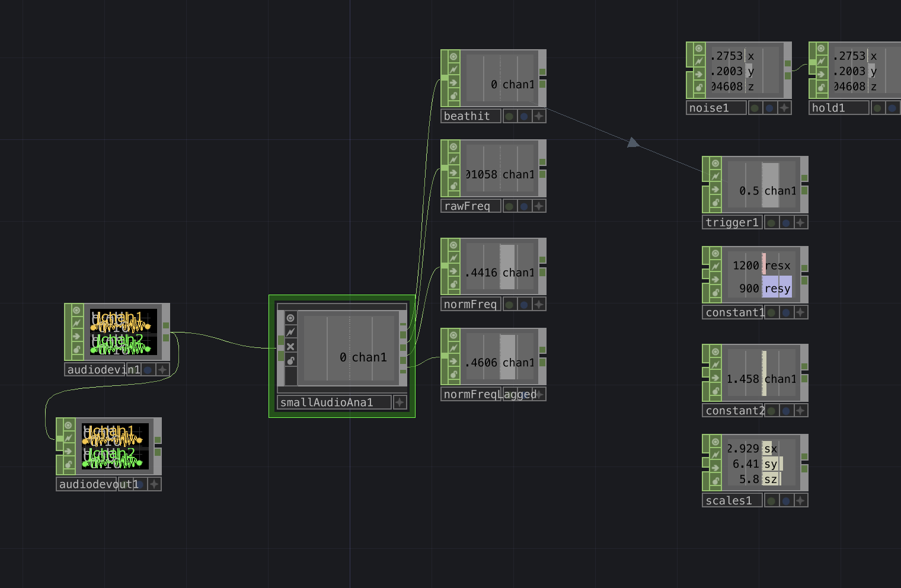The image size is (901, 588).
Task: Toggle blue export flag on constant1
Action: point(786,312)
